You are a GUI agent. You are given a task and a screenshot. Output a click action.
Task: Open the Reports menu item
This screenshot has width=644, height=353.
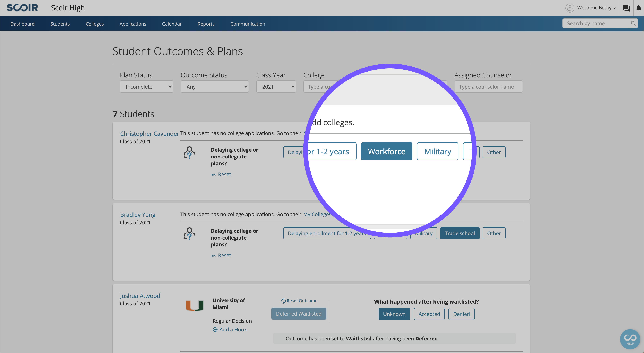point(206,23)
